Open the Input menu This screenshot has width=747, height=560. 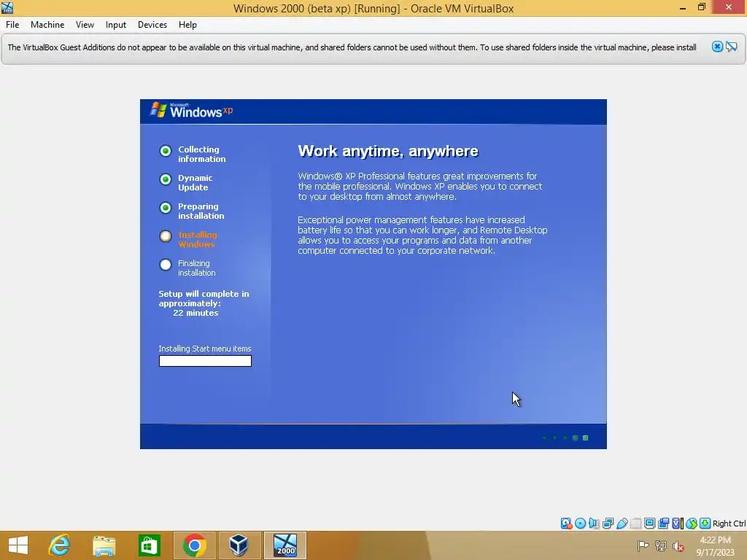(116, 25)
